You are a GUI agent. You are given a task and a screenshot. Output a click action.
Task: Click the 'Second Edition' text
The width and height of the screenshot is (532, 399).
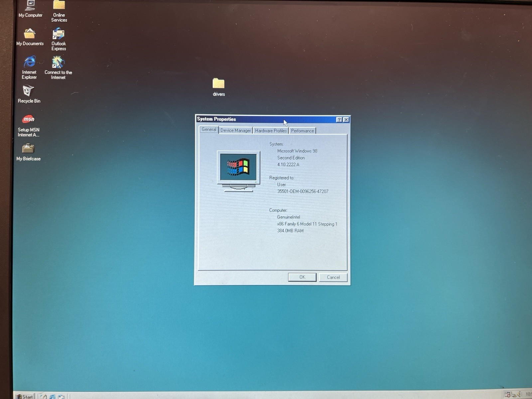point(291,158)
